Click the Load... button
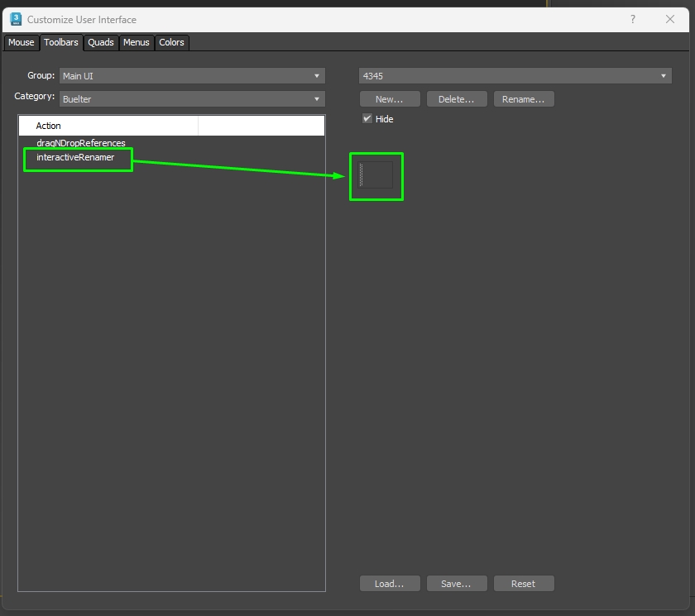Image resolution: width=695 pixels, height=616 pixels. click(x=390, y=583)
